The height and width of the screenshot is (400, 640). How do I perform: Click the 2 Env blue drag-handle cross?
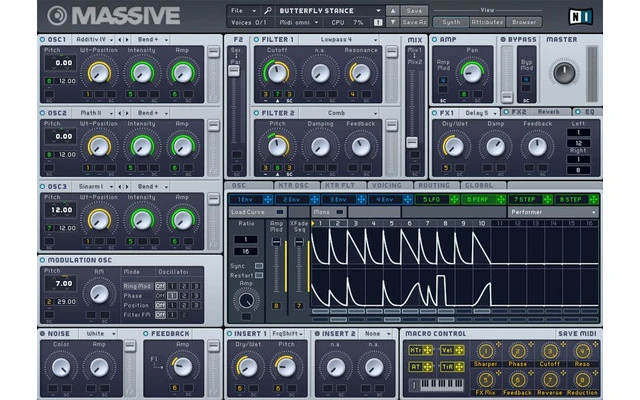314,199
